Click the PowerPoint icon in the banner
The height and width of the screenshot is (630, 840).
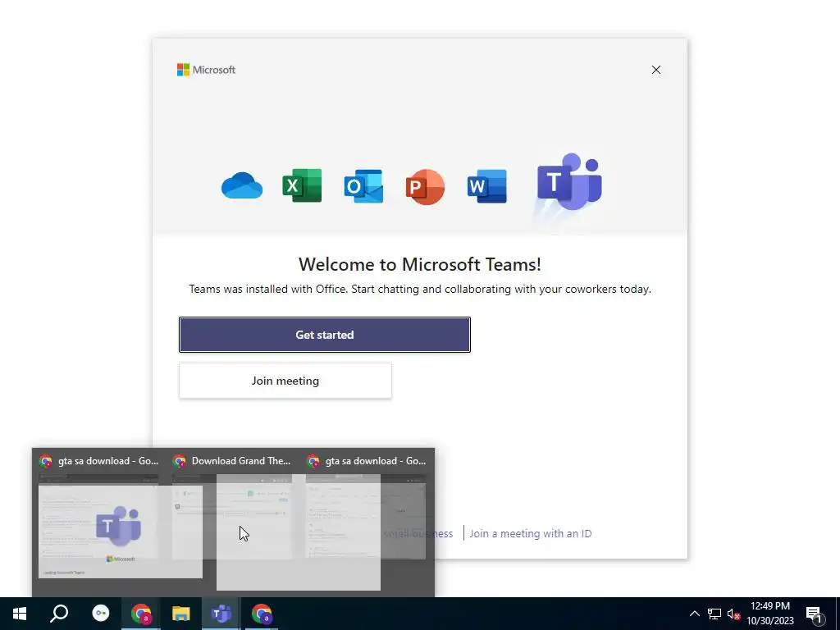point(425,186)
